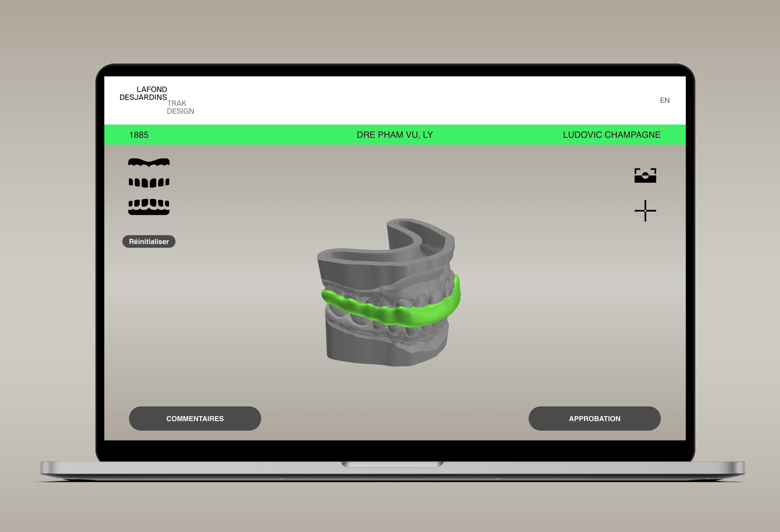Click the Réinitialiser button
Screen dimensions: 780x532
149,241
